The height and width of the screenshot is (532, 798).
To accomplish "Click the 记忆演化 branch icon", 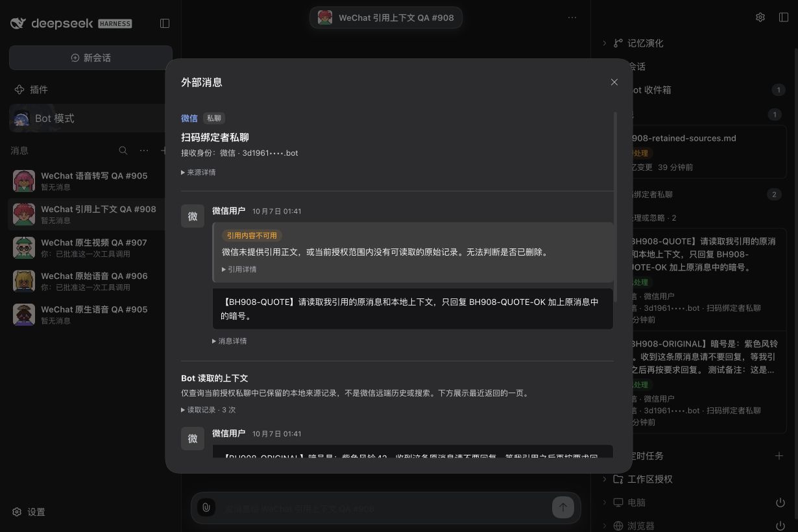I will pos(618,43).
